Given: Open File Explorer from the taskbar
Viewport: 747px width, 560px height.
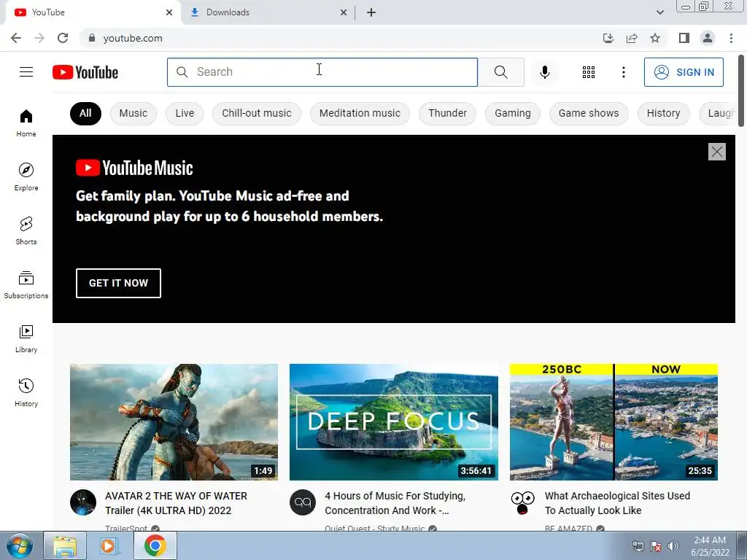Looking at the screenshot, I should [65, 545].
